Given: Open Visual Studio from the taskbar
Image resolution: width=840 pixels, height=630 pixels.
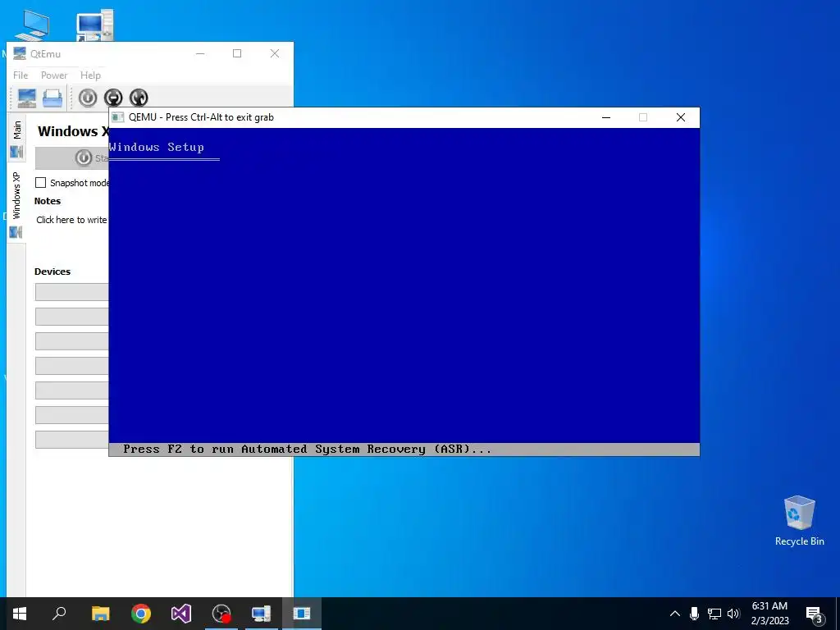Looking at the screenshot, I should pos(181,614).
